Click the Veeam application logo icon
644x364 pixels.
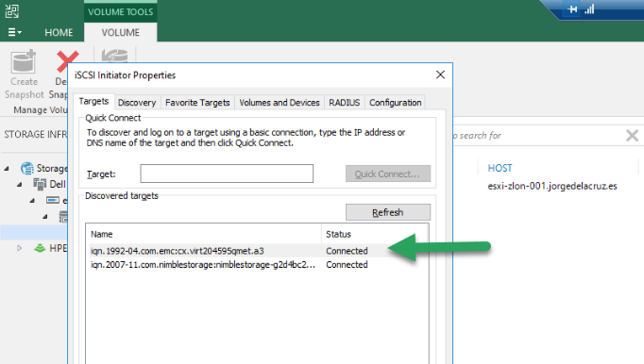coord(12,11)
